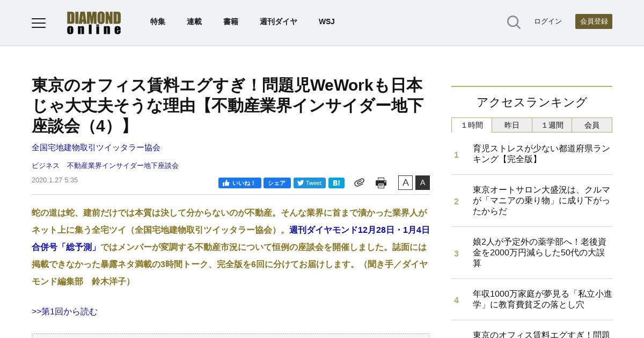Open the ビジネス category link

(x=46, y=166)
